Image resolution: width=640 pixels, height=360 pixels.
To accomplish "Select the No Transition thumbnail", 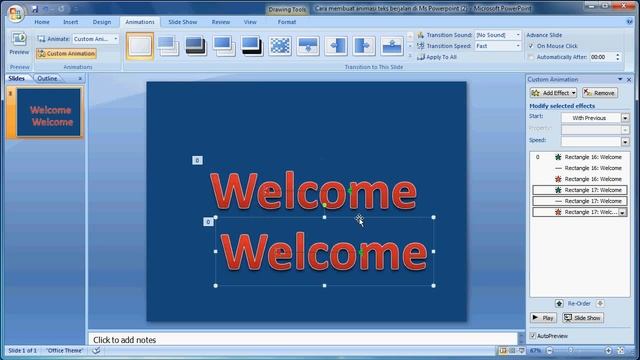I will point(140,46).
